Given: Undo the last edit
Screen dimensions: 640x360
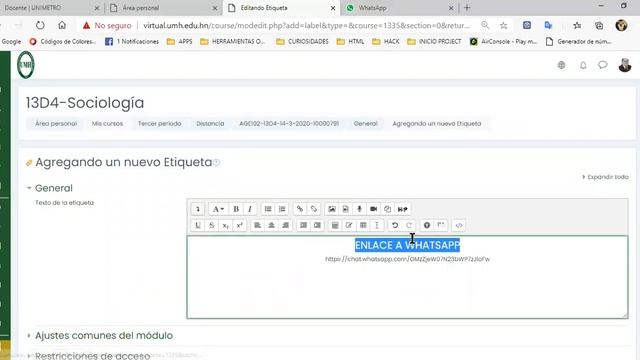Looking at the screenshot, I should 395,225.
